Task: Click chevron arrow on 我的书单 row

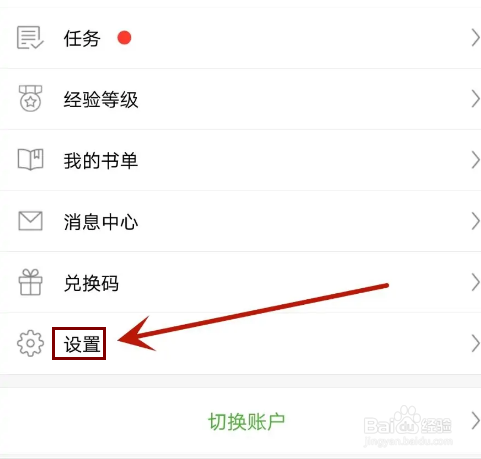Action: pyautogui.click(x=475, y=160)
